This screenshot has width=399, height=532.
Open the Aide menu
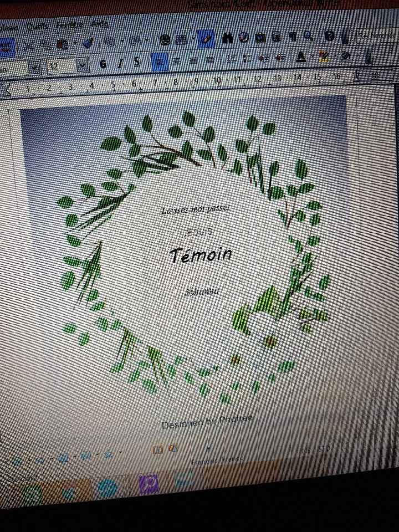coord(100,24)
